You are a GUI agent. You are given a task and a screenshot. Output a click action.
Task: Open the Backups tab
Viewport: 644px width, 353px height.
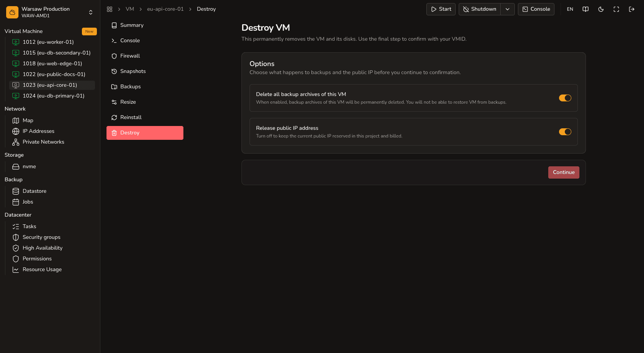point(145,87)
